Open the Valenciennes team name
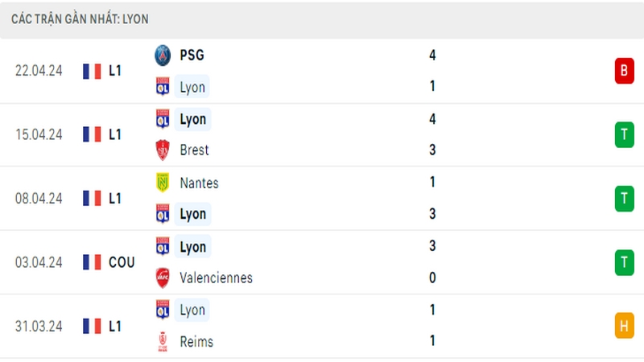This screenshot has height=362, width=644. (216, 278)
